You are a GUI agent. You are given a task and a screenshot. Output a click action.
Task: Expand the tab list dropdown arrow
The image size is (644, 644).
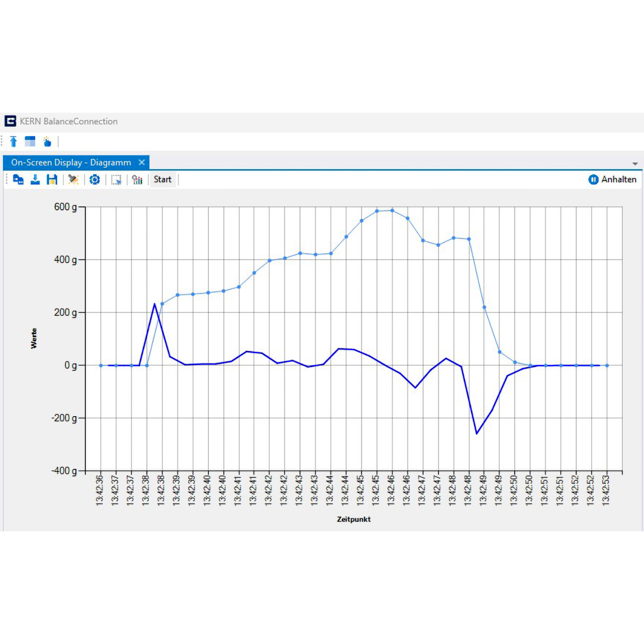click(x=635, y=164)
